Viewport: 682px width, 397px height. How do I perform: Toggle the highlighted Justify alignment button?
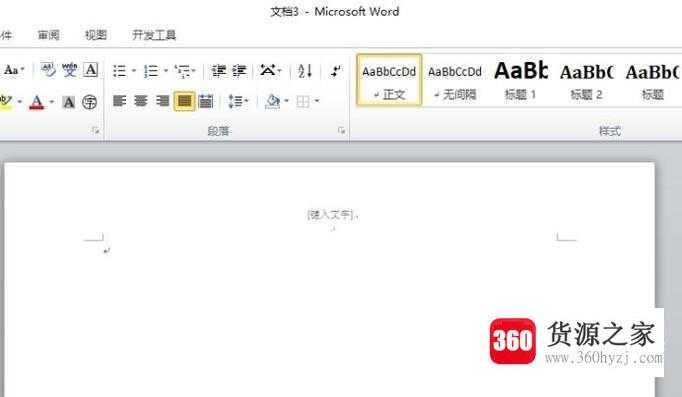coord(184,101)
